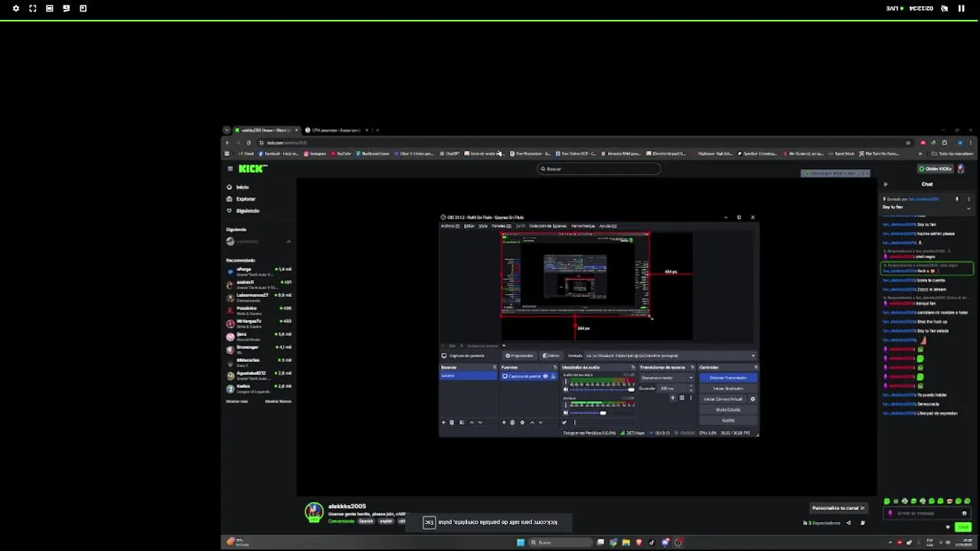Screen dimensions: 980x551
Task: Open Vista menu in OBS
Action: click(x=483, y=226)
